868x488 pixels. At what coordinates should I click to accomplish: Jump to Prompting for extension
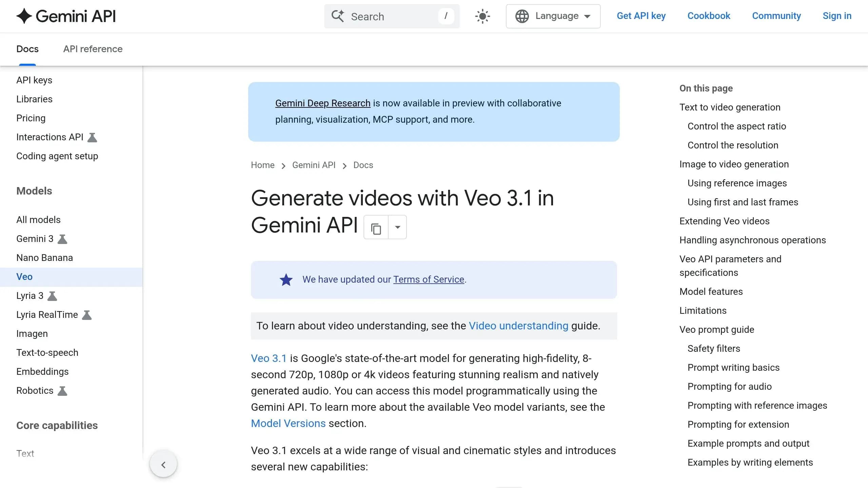point(738,425)
